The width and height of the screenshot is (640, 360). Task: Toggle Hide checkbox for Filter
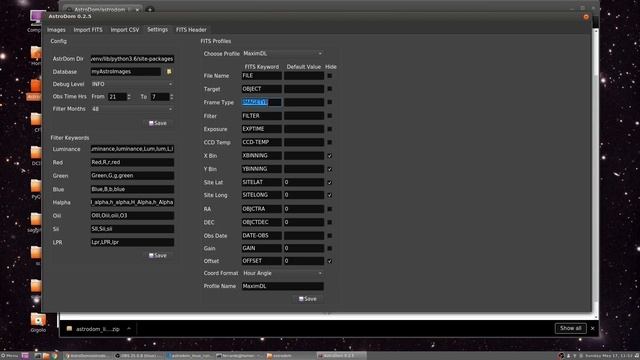click(330, 116)
